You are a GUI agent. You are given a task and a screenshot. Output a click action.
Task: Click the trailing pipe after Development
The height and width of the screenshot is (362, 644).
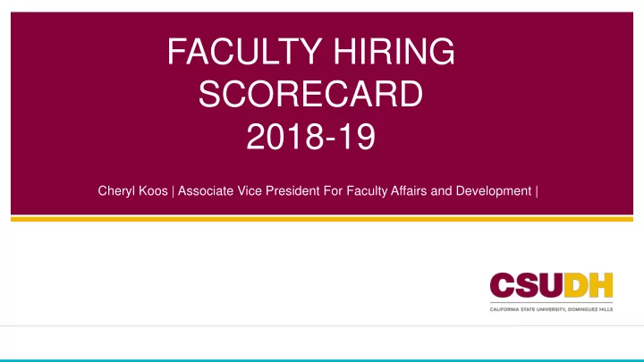pos(537,191)
